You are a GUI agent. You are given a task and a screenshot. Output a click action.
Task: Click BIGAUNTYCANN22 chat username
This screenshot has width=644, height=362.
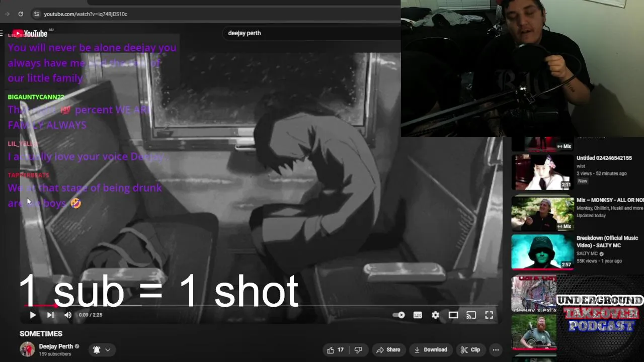[36, 97]
